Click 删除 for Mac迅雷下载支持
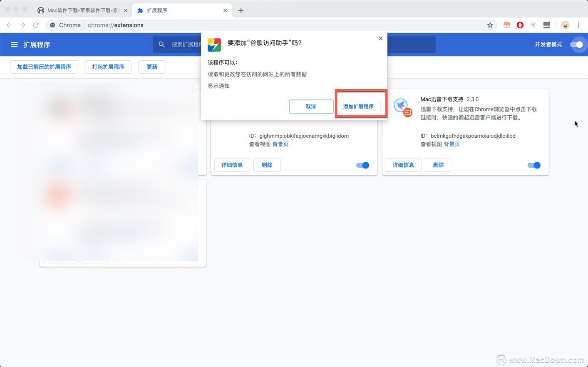Screen dimensions: 588x367 (x=439, y=165)
